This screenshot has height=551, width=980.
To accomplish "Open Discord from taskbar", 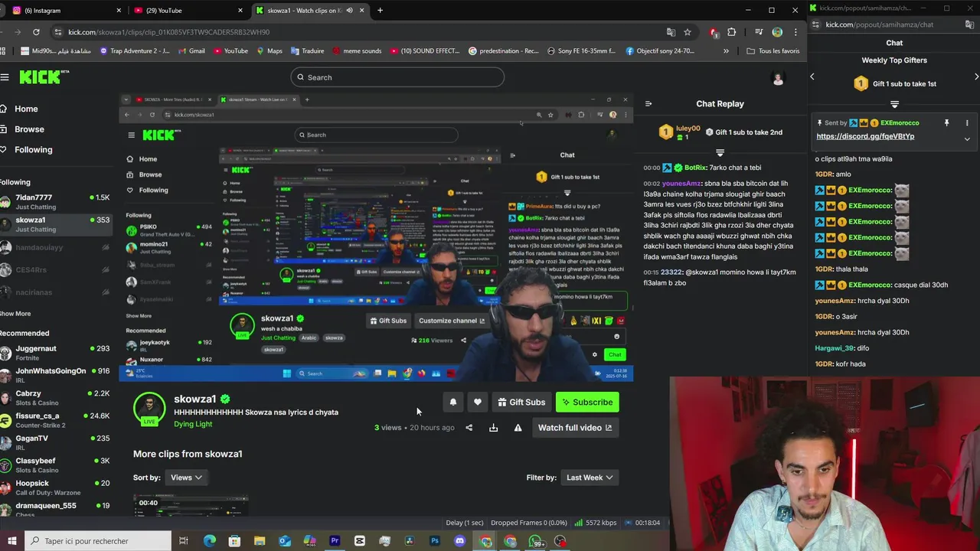I will coord(460,541).
